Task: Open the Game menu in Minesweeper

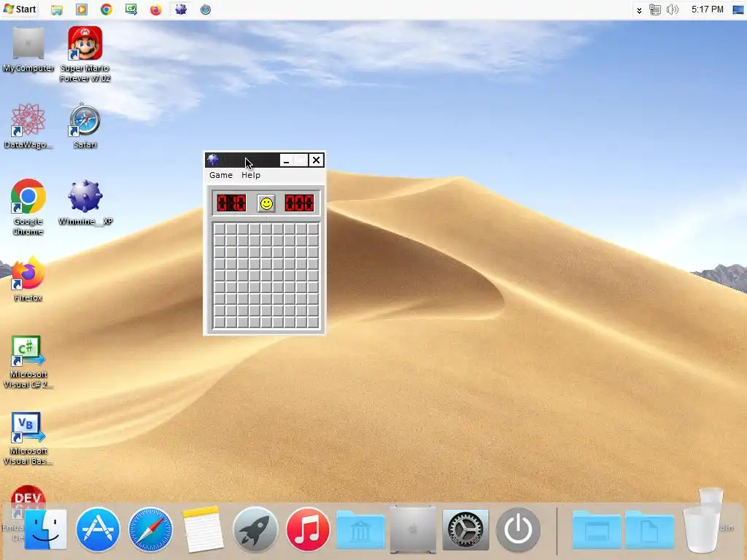Action: 221,175
